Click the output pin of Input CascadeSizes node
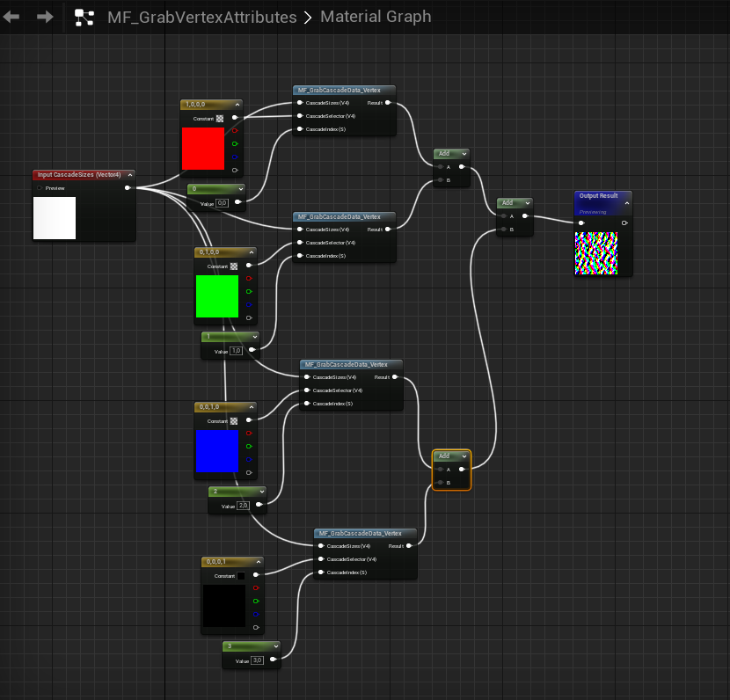The height and width of the screenshot is (700, 730). 128,187
